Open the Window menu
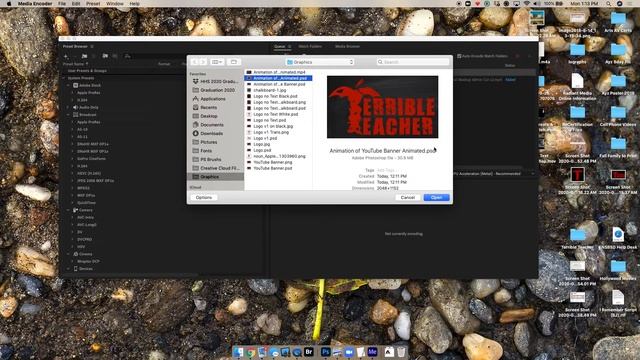This screenshot has height=360, width=640. (115, 3)
